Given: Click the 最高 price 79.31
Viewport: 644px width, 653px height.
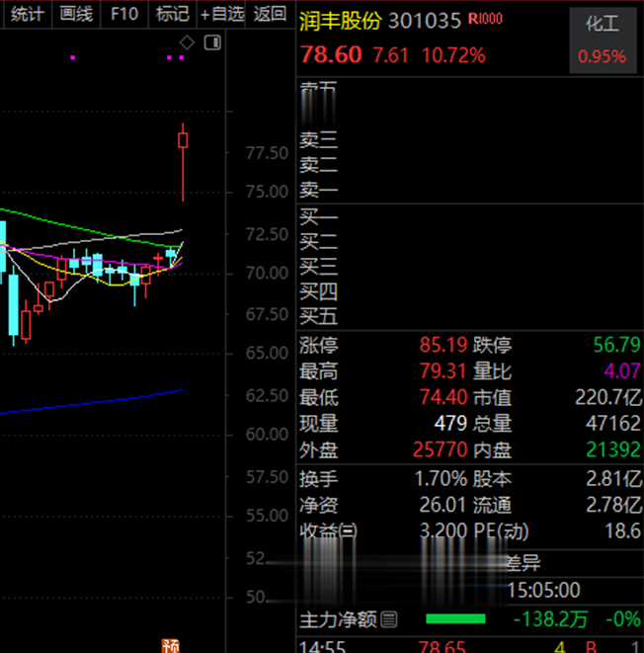Looking at the screenshot, I should click(443, 370).
